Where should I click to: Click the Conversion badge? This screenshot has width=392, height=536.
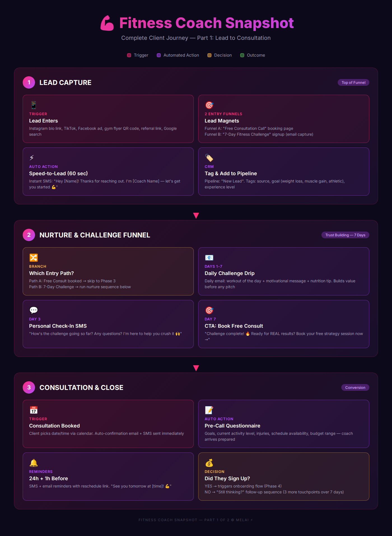click(355, 387)
